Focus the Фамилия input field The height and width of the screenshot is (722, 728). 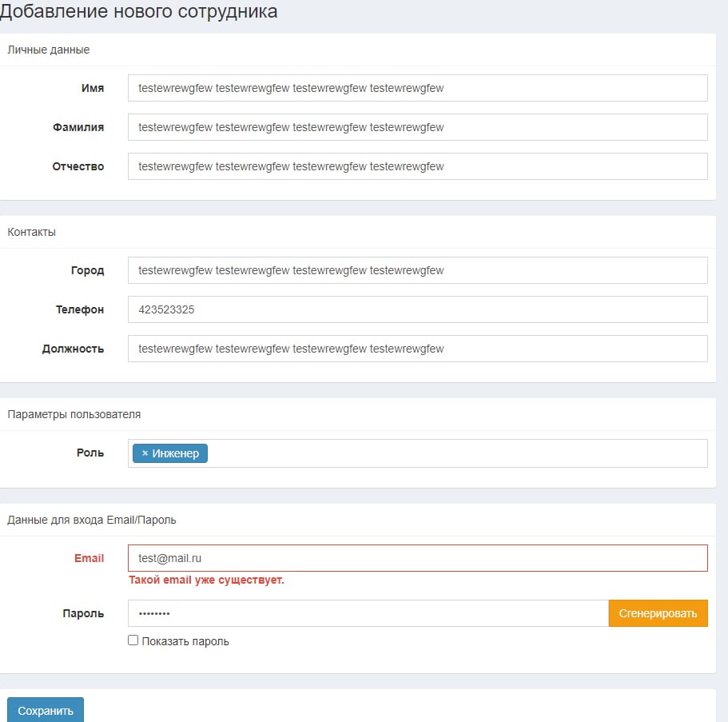(x=417, y=127)
